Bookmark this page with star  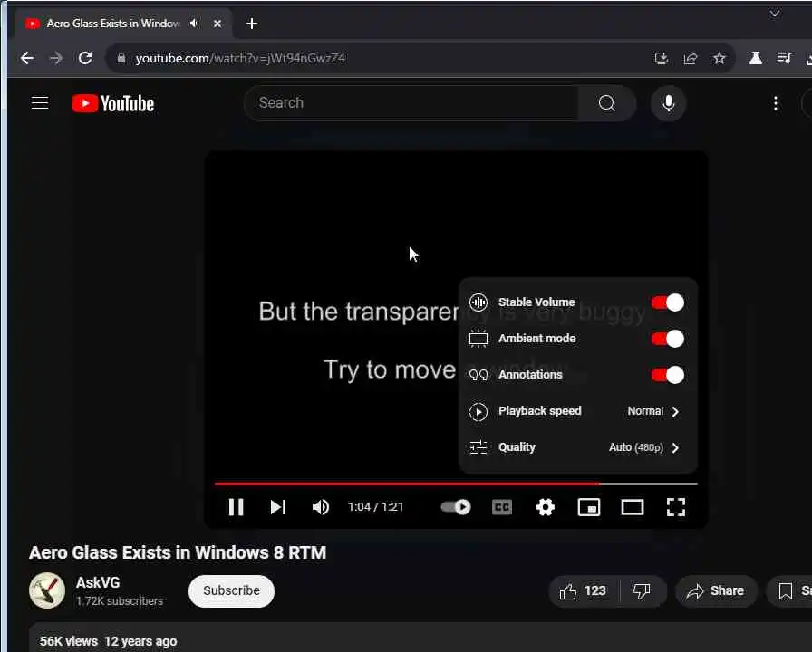click(x=720, y=58)
